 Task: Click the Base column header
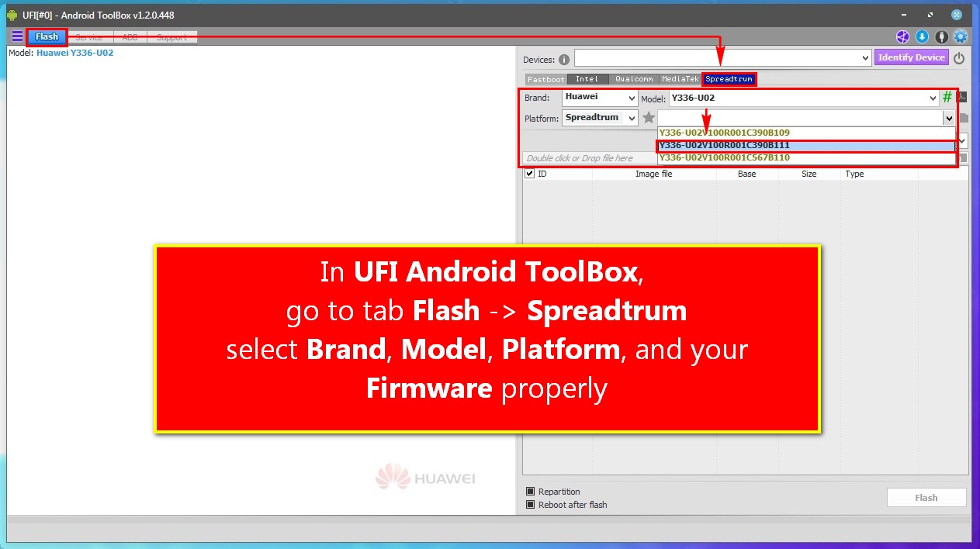pos(747,174)
